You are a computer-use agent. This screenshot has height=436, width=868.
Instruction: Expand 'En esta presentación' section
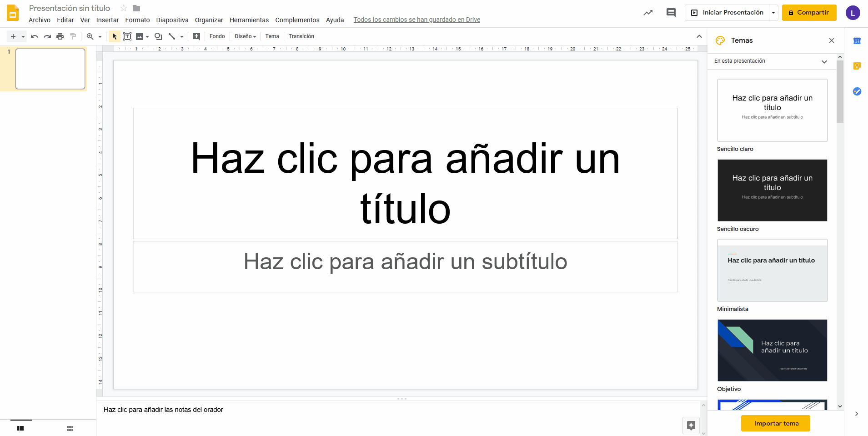coord(772,61)
